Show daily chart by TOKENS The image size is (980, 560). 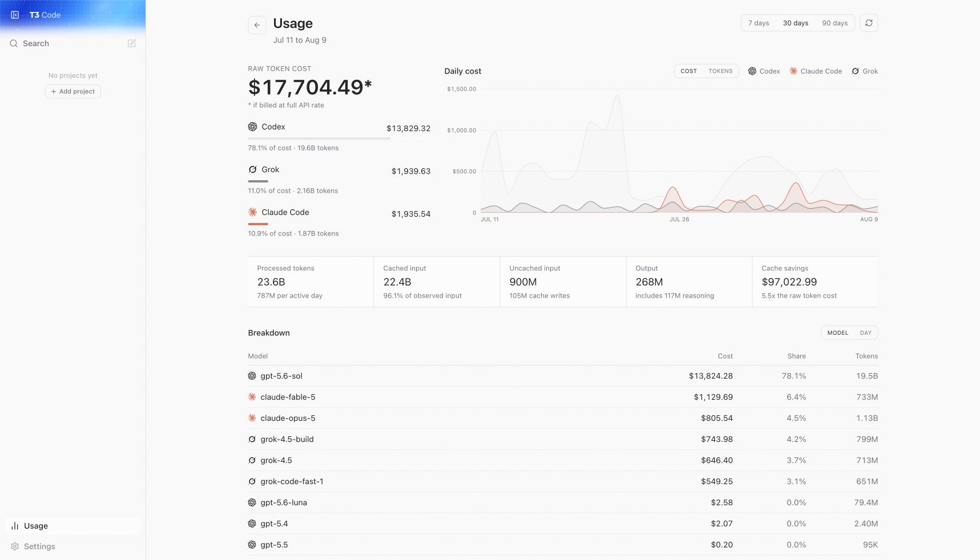[720, 71]
